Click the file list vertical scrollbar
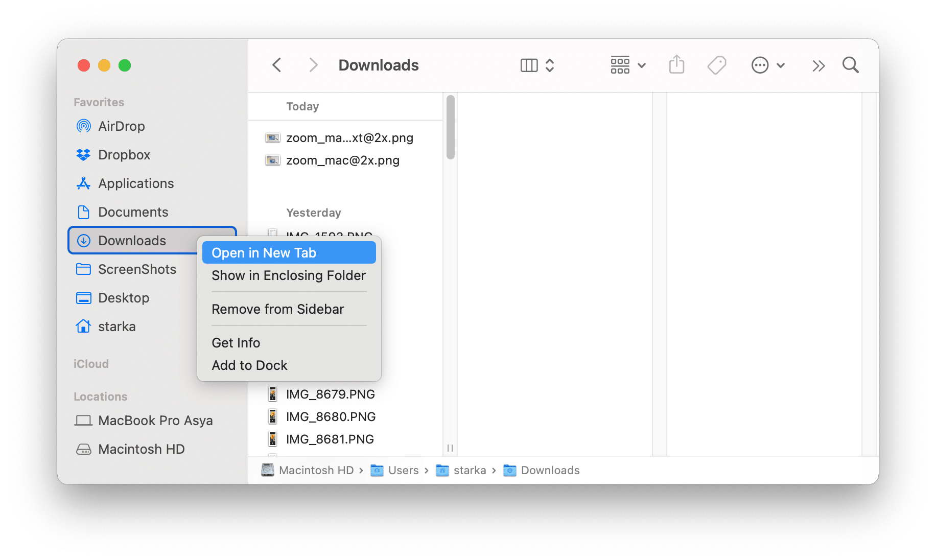Image resolution: width=936 pixels, height=560 pixels. [450, 127]
